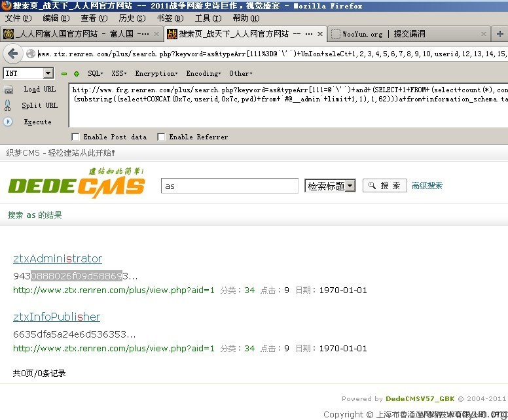This screenshot has width=508, height=420.
Task: Click the 织梦CMS - 轻松建站从此开始 text
Action: click(61, 153)
